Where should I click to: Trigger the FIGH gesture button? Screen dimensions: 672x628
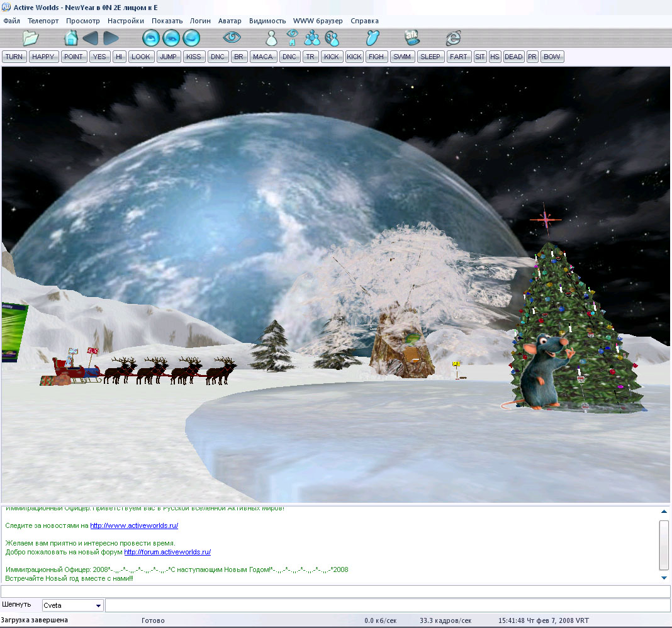pos(377,57)
